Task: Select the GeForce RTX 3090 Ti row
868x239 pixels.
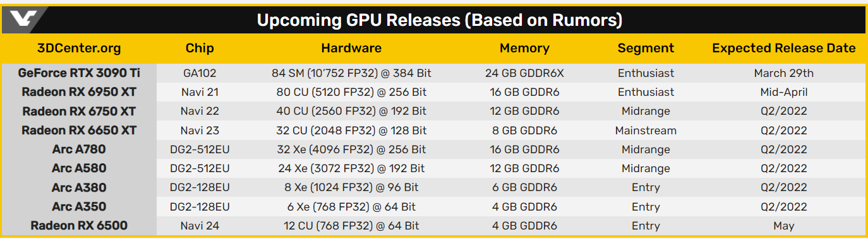Action: 434,73
